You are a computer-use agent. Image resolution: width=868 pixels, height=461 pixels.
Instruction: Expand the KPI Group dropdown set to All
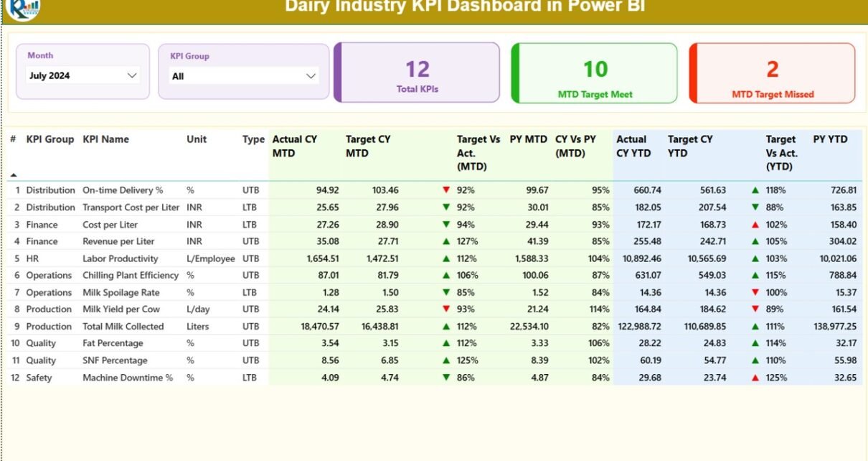[243, 76]
